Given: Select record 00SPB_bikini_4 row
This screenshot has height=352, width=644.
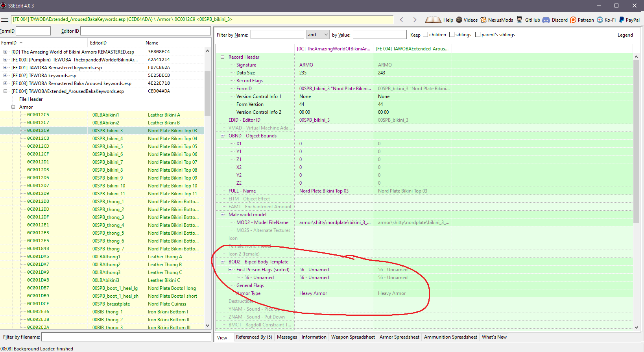Looking at the screenshot, I should pos(102,138).
